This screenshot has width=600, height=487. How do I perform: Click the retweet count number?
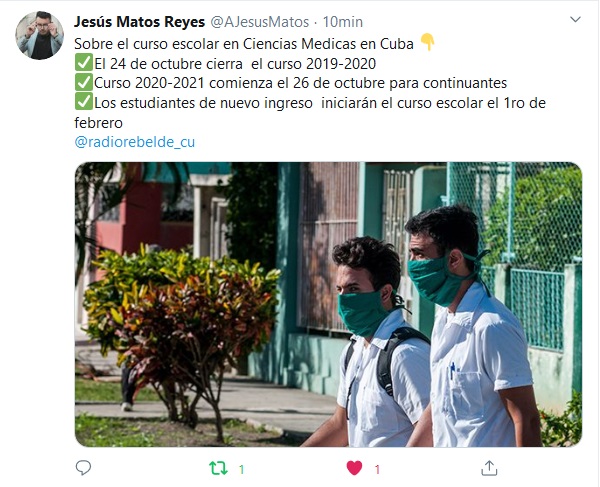pos(241,469)
